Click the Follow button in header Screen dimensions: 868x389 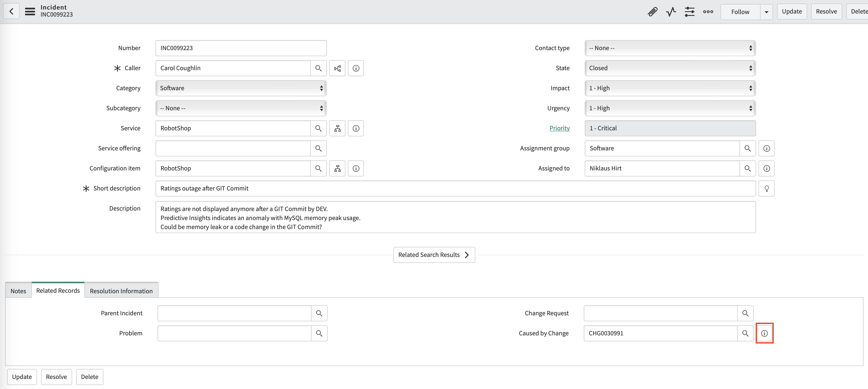point(740,12)
